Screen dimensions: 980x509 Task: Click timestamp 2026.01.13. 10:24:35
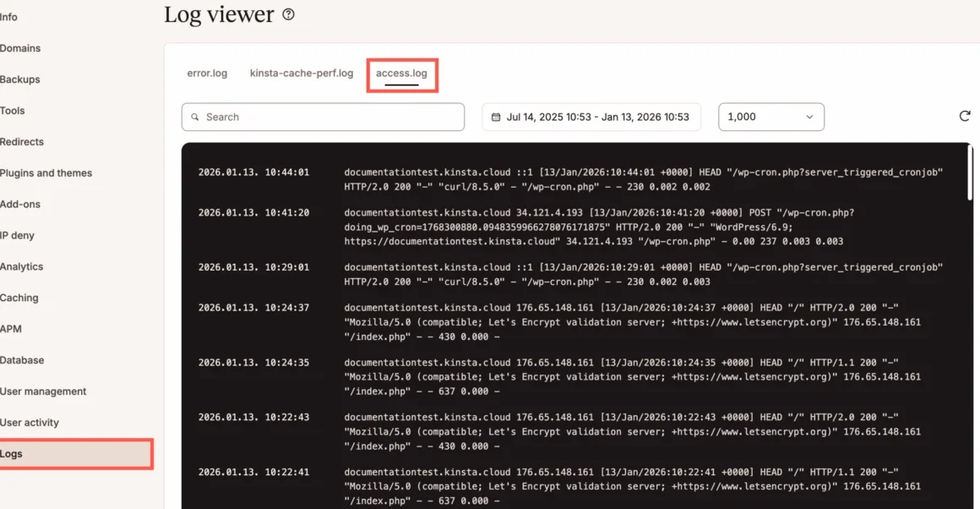253,362
